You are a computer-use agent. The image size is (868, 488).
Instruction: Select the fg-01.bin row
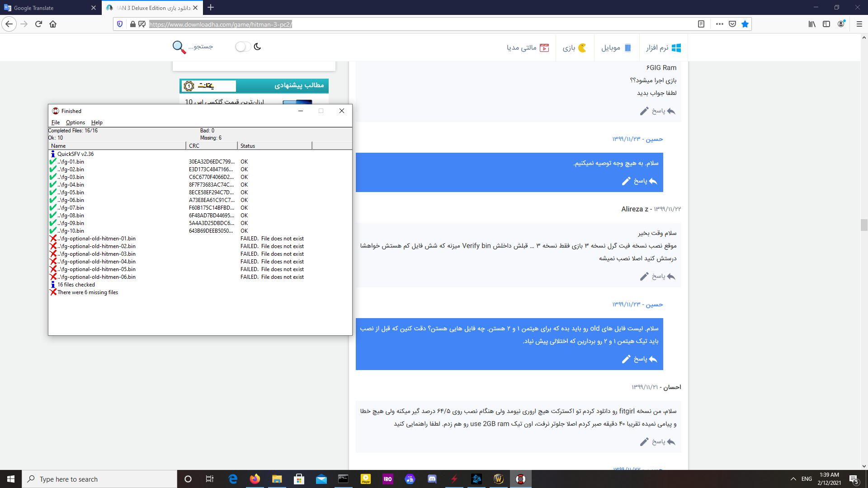pos(200,162)
